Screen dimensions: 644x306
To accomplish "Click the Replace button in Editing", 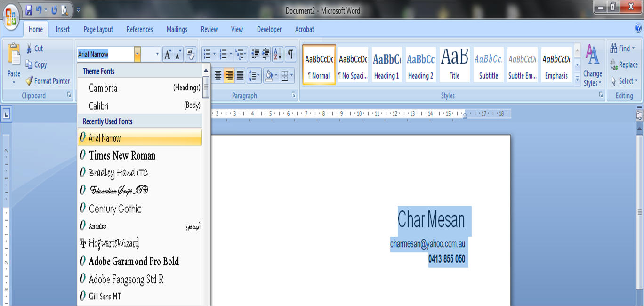I will coord(624,65).
